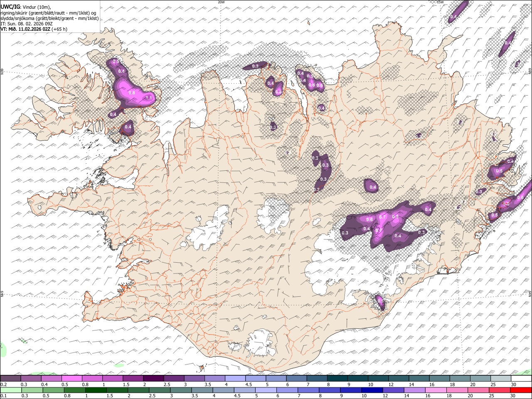Image resolution: width=532 pixels, height=399 pixels.
Task: Click the bright pink 0.5 snow legend swatch
Action: coord(71,379)
